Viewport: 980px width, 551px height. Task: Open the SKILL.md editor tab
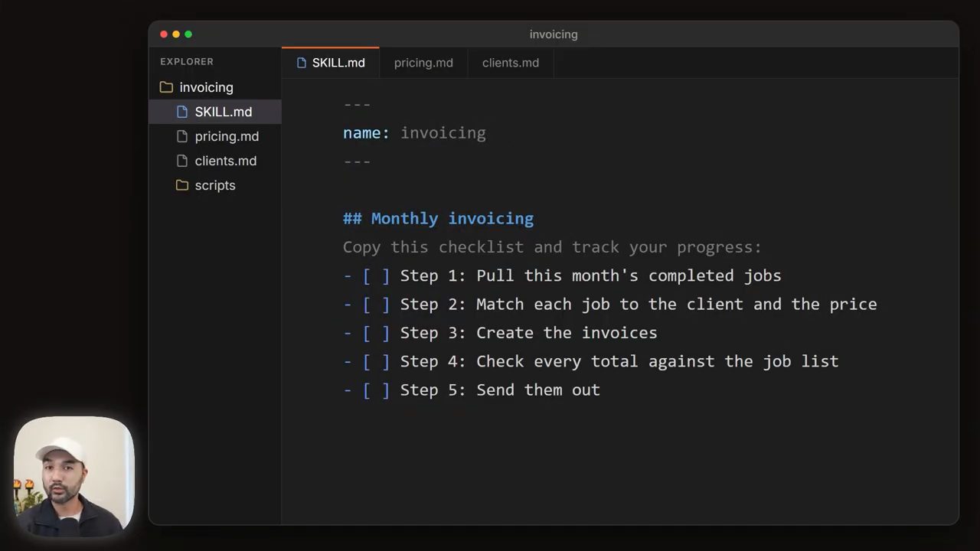[x=331, y=63]
